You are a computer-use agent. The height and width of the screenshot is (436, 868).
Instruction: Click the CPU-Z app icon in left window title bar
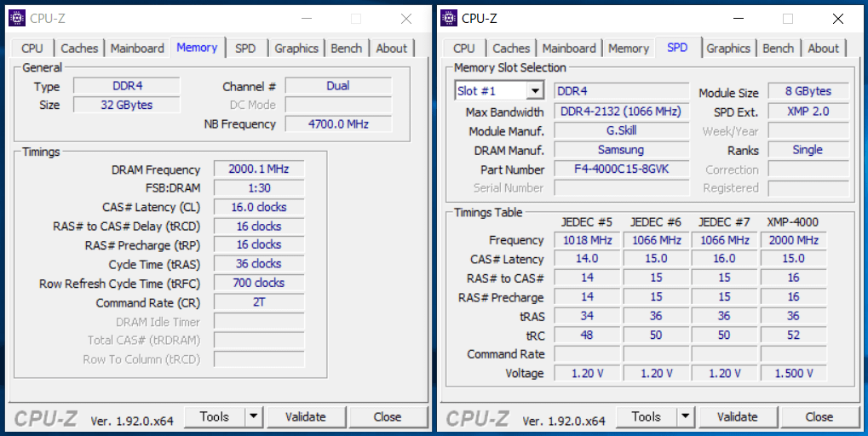(x=17, y=18)
